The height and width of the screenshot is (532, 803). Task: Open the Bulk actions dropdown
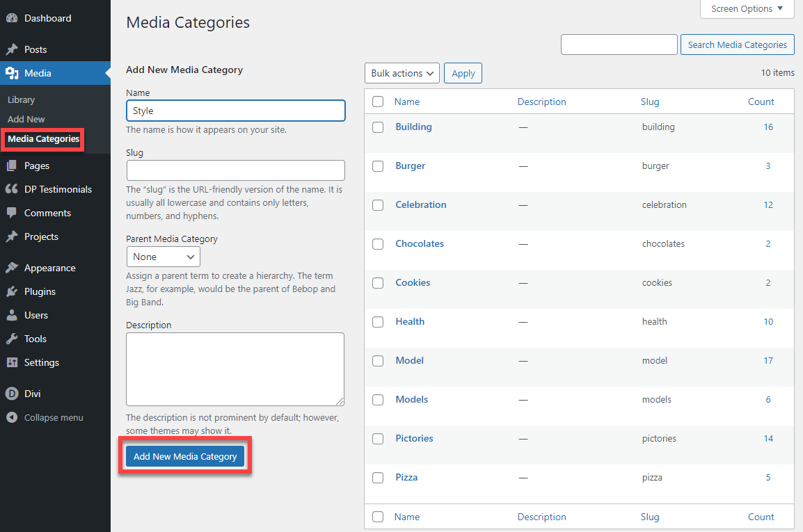(x=401, y=73)
